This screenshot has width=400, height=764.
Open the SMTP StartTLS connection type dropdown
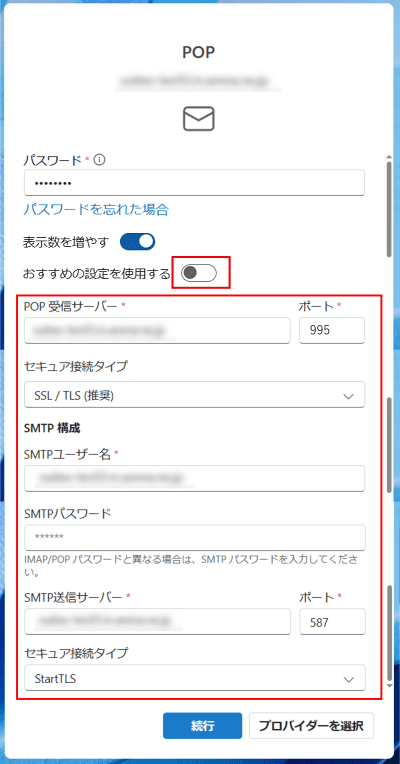tap(194, 677)
